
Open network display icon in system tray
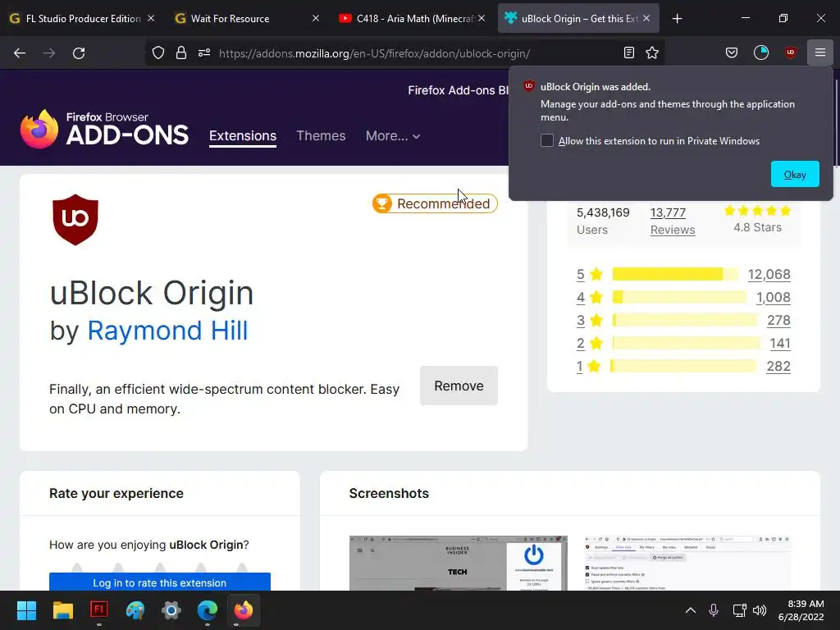click(739, 610)
